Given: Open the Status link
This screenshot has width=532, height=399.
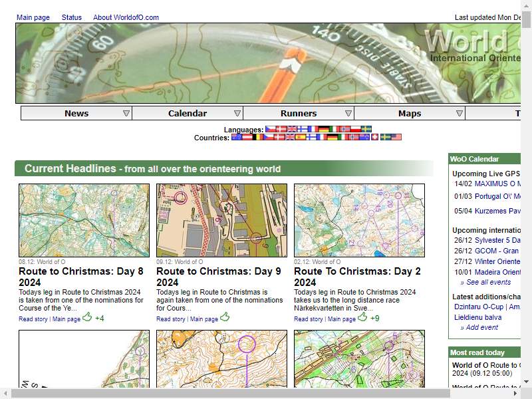Looking at the screenshot, I should tap(72, 17).
